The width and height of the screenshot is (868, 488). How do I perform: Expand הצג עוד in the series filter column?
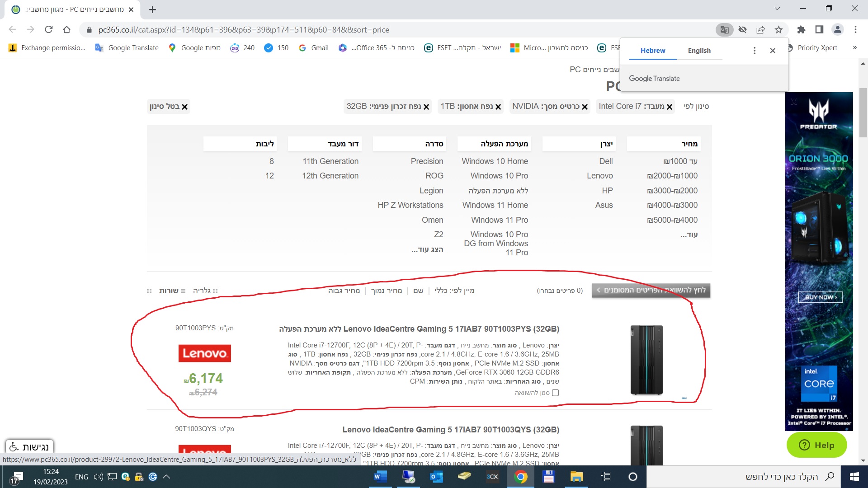427,249
